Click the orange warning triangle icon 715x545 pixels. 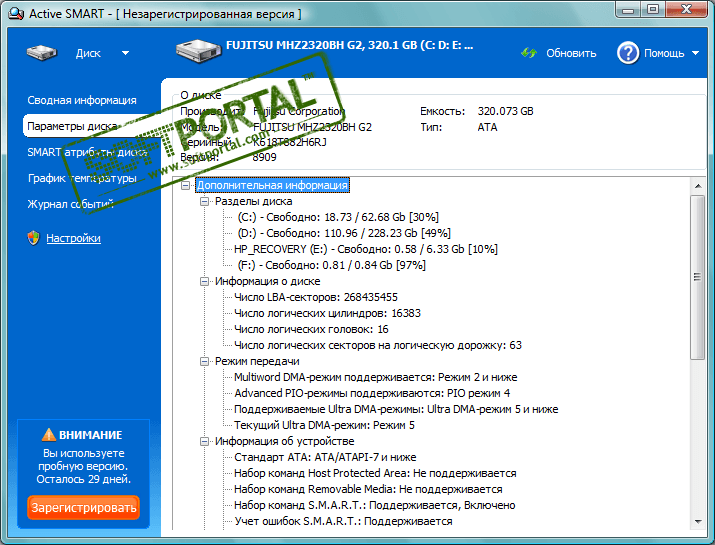48,435
